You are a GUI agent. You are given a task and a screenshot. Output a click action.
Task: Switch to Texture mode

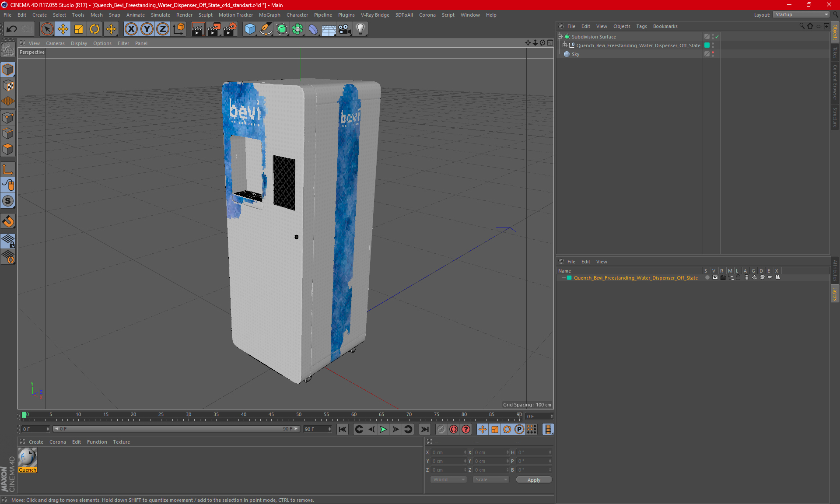click(x=8, y=86)
